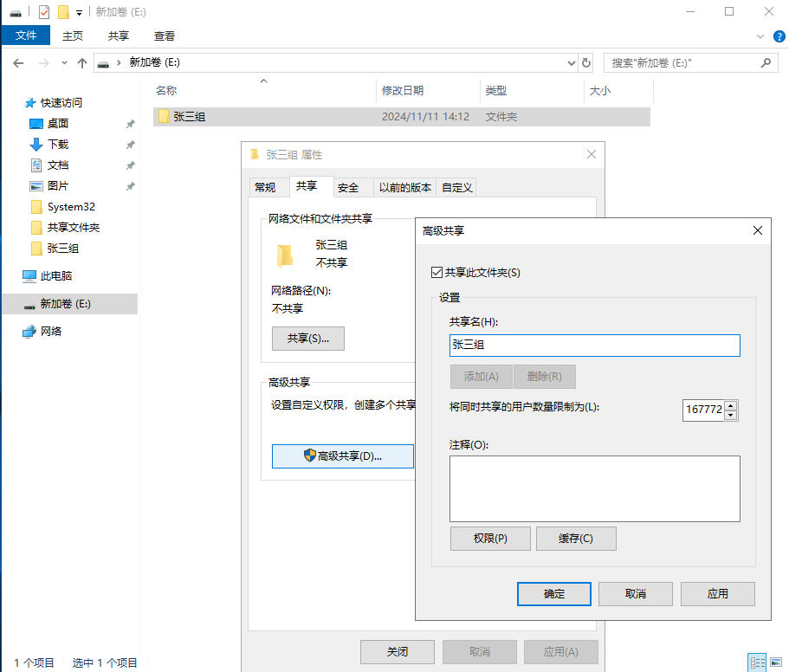Open the 共享 ribbon tab in Explorer
789x672 pixels.
click(119, 36)
